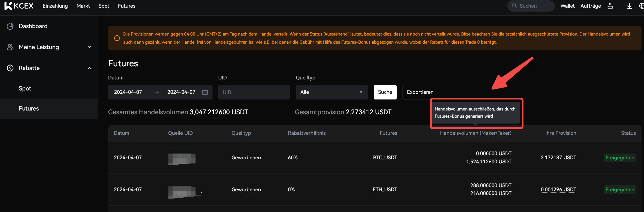Click the Rabatte dollar badge icon
Viewport: 644px width, 212px height.
point(10,68)
